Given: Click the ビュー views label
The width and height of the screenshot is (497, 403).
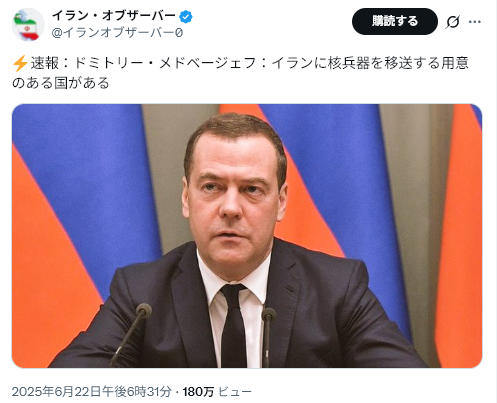Looking at the screenshot, I should point(235,392).
